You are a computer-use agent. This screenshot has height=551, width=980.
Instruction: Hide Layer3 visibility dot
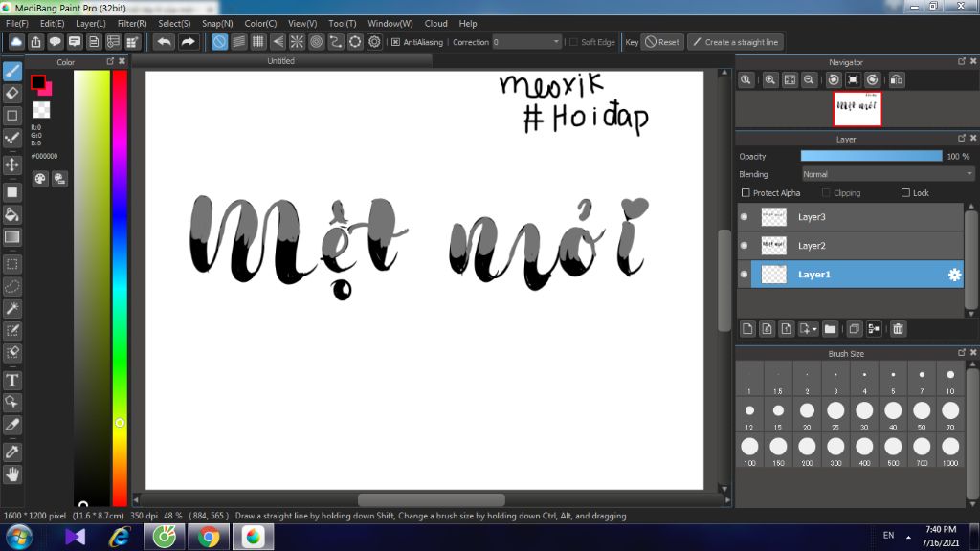click(x=744, y=217)
